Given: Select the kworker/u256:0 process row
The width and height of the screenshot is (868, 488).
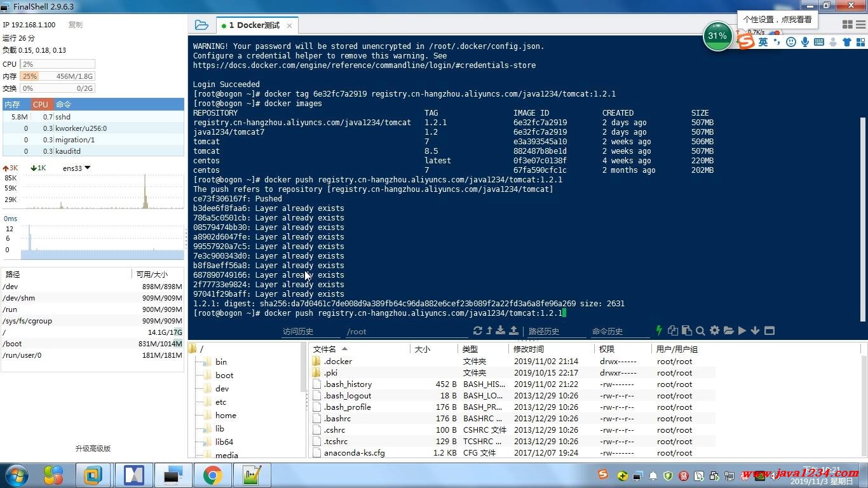Looking at the screenshot, I should [93, 128].
